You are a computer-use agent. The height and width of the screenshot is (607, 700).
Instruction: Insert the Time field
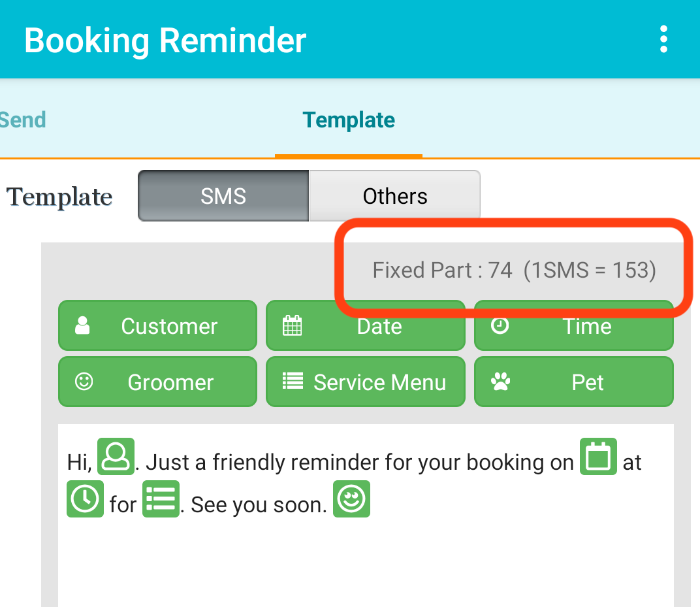[x=574, y=325]
